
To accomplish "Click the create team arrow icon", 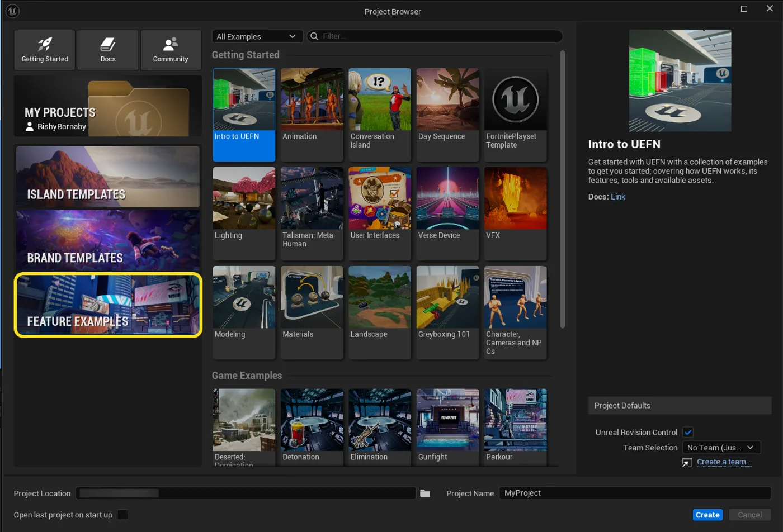I will tap(687, 462).
